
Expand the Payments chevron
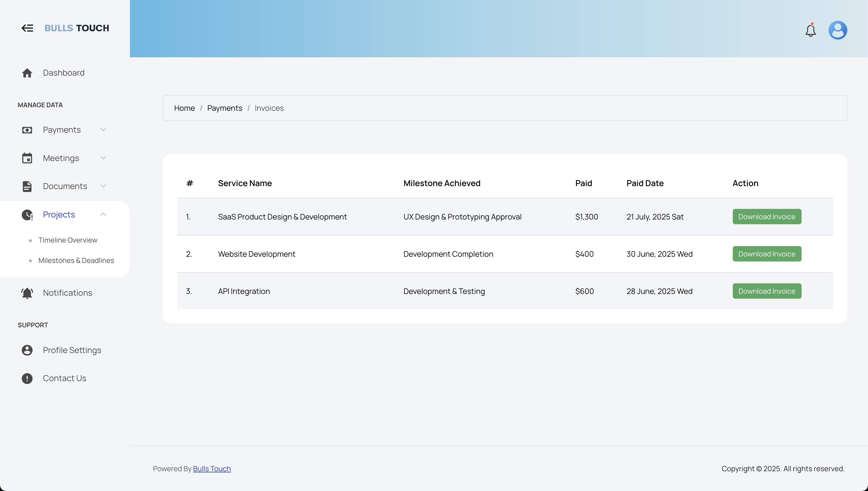[x=103, y=129]
